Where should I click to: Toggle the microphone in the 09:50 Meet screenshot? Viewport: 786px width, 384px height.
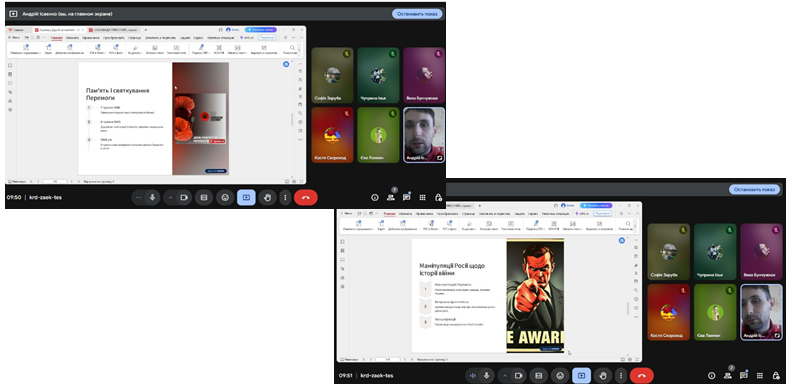(x=152, y=198)
